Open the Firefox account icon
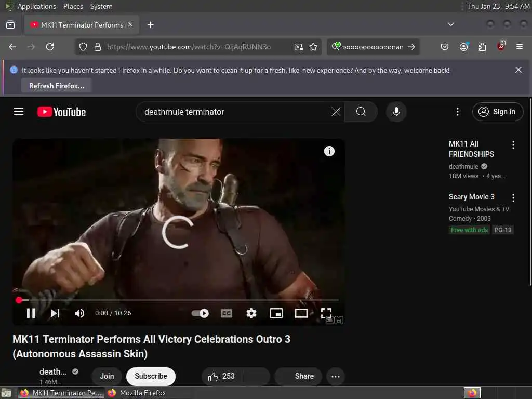The image size is (532, 399). [x=463, y=47]
